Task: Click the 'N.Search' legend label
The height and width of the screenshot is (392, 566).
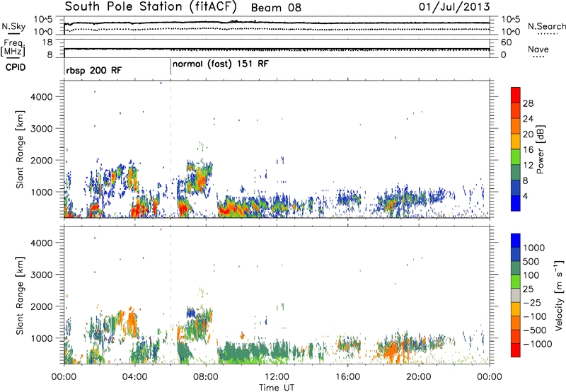Action: [546, 26]
